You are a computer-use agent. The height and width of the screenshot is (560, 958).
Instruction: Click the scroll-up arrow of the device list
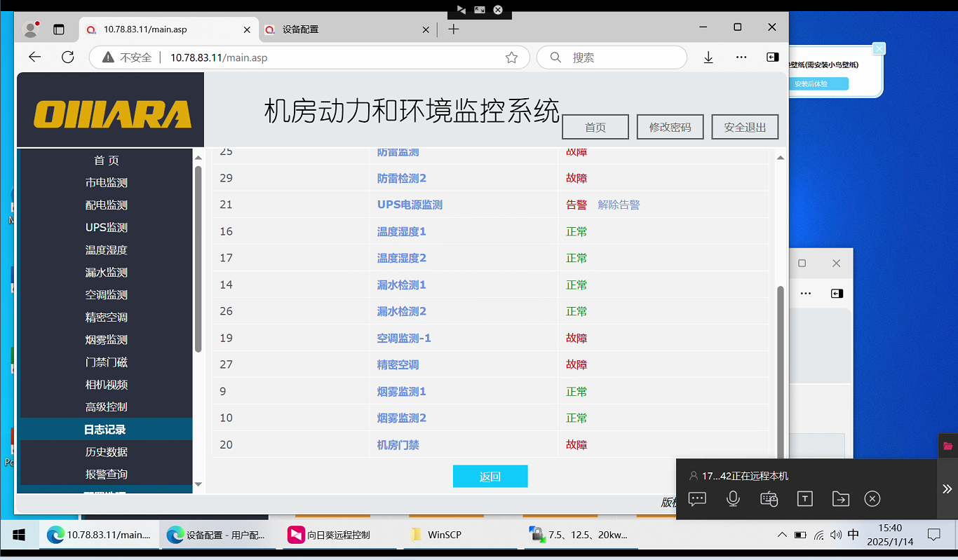click(780, 158)
